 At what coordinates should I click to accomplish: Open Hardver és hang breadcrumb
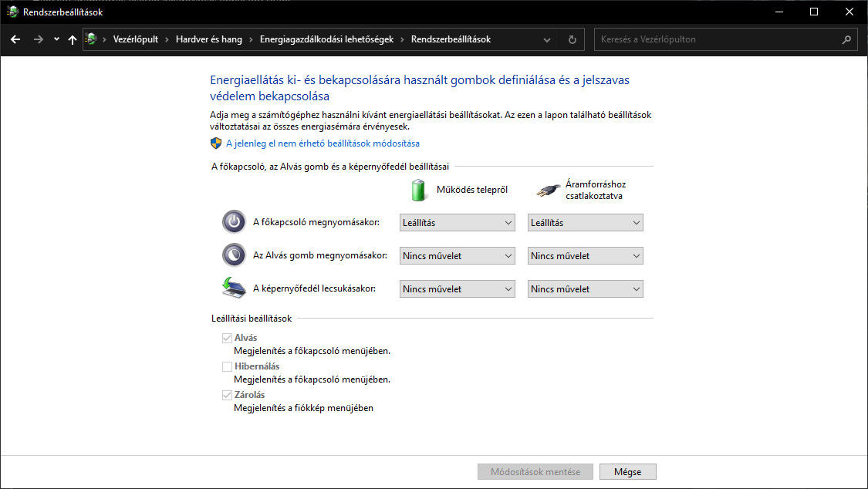(208, 39)
